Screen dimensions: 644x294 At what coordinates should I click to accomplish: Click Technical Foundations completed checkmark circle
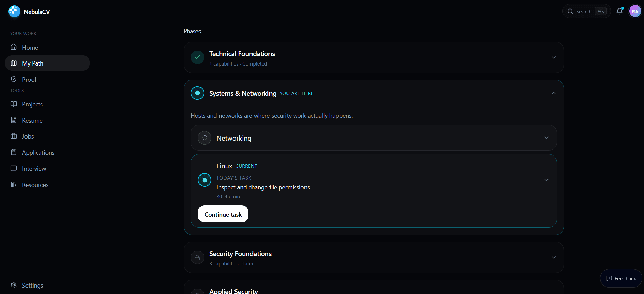[x=197, y=57]
